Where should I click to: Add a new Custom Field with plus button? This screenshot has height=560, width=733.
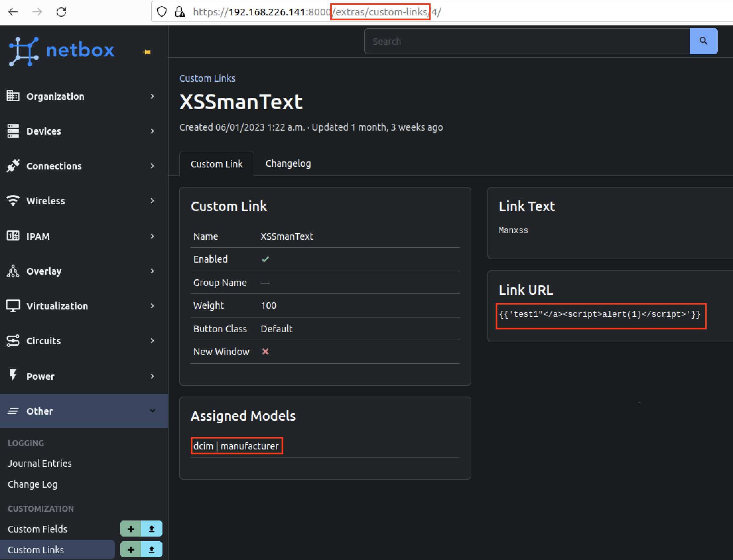(131, 529)
